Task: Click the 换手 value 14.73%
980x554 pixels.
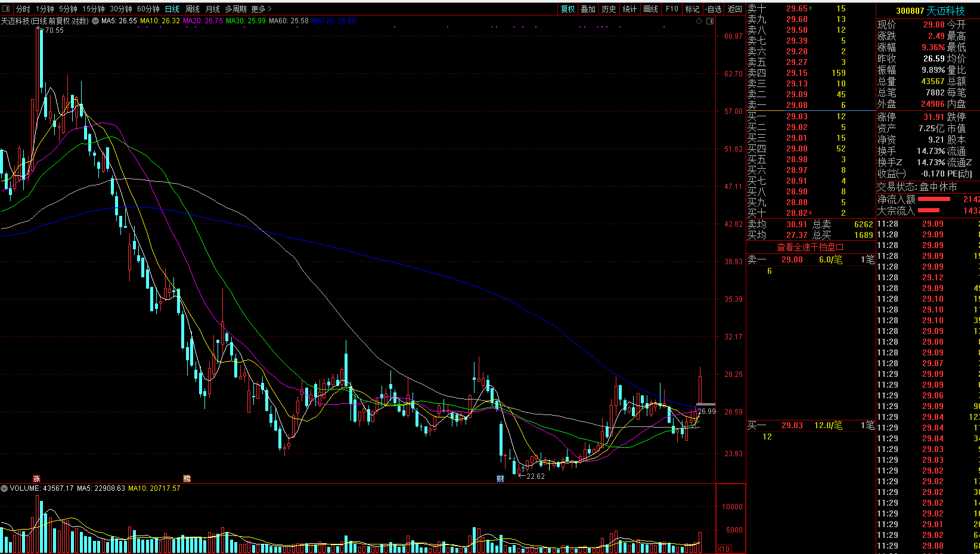Action: tap(931, 151)
